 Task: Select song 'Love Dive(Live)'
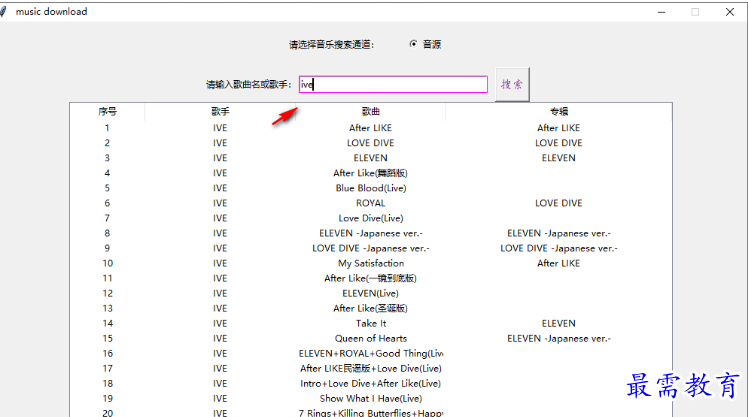coord(371,218)
